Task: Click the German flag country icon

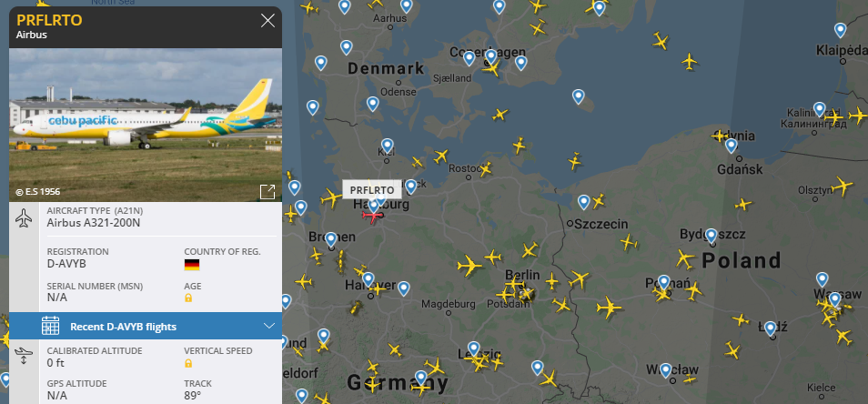Action: click(x=192, y=265)
